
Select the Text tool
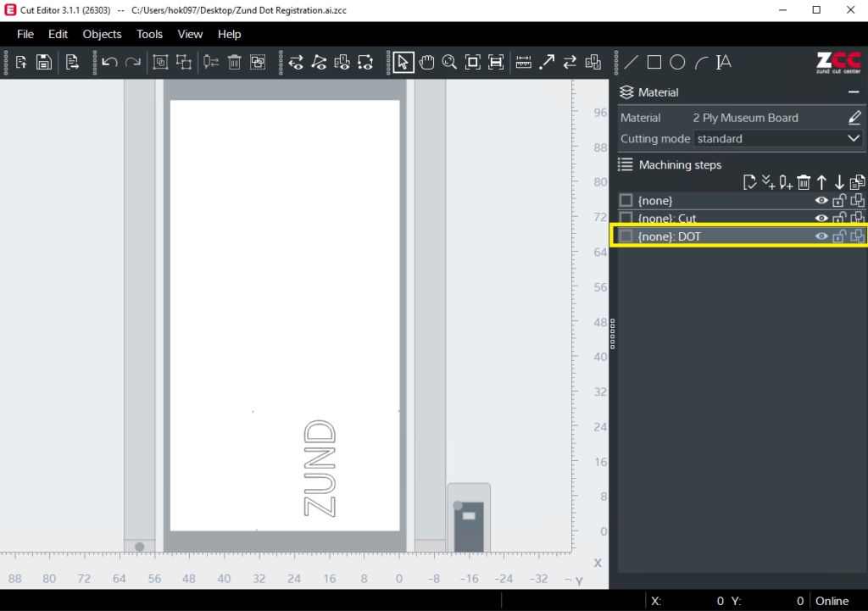[723, 62]
